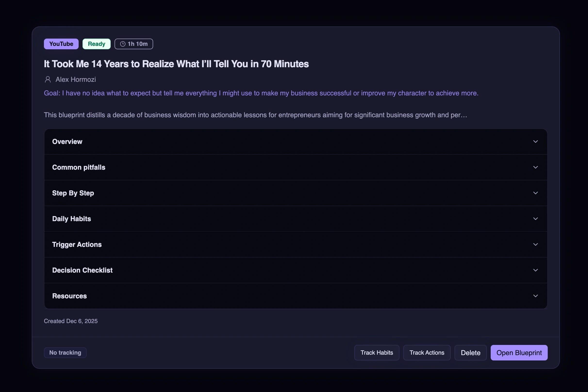
Task: Click the chevron on the Daily Habits row
Action: click(535, 219)
